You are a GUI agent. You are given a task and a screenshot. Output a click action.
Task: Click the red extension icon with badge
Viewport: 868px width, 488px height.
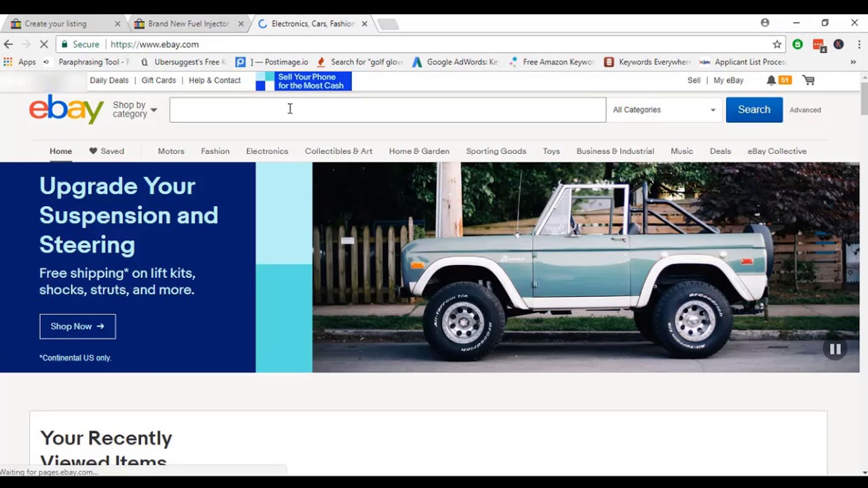[819, 45]
